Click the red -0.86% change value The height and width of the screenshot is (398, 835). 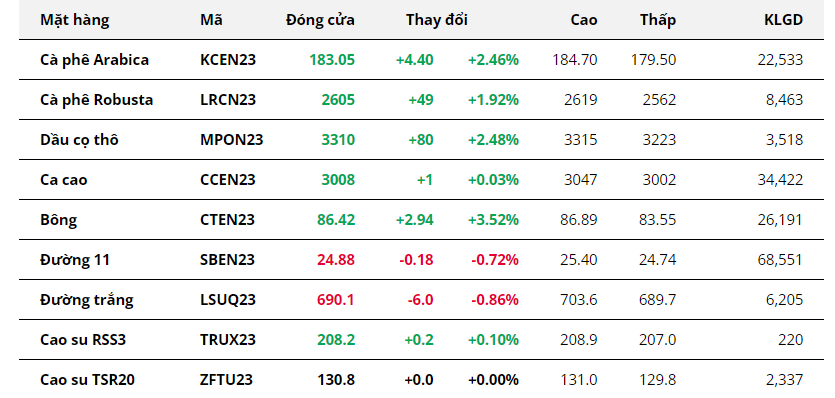point(495,299)
